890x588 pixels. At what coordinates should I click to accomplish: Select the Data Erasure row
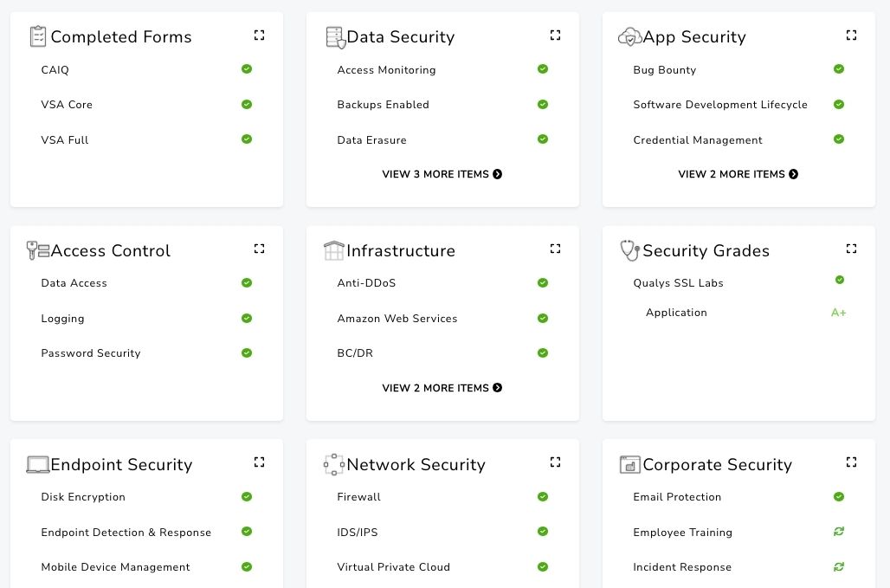click(442, 139)
